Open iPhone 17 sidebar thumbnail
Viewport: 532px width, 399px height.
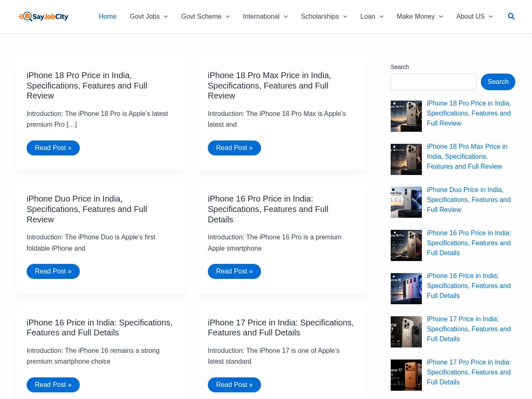point(406,332)
